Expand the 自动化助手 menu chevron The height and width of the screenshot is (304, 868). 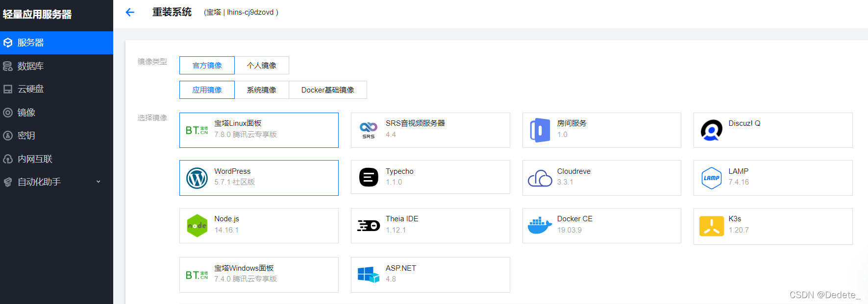[x=99, y=182]
